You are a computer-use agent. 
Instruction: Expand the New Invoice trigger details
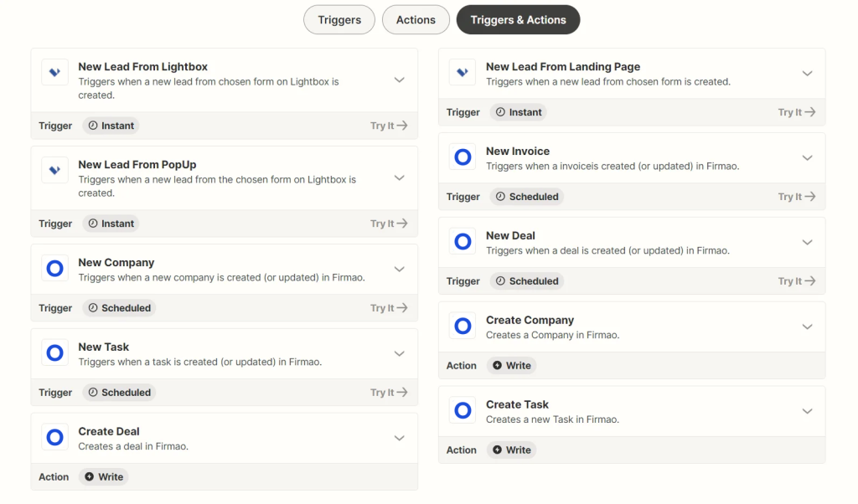pyautogui.click(x=807, y=157)
